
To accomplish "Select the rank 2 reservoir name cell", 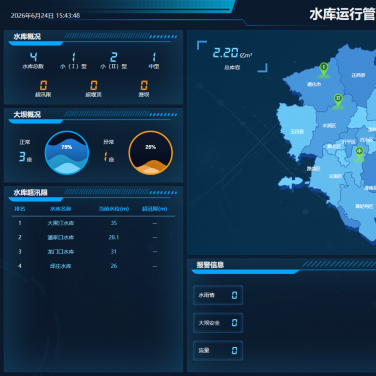I will click(60, 237).
